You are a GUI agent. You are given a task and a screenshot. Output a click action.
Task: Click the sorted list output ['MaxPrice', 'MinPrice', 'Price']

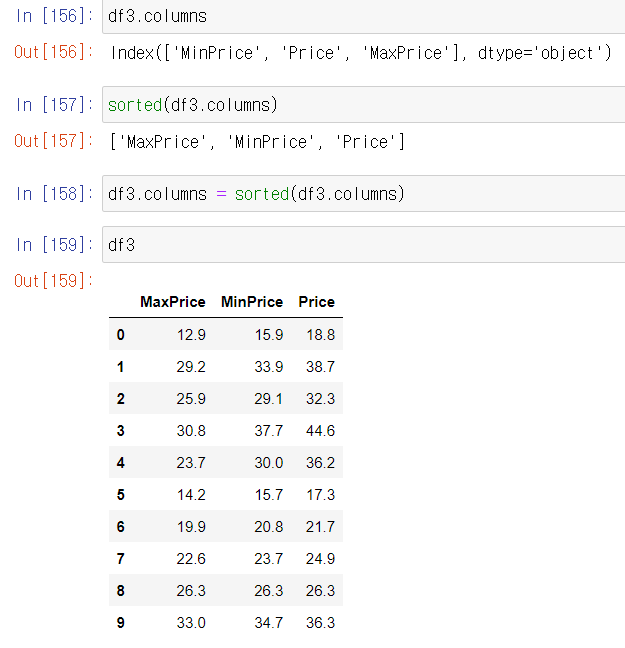pyautogui.click(x=257, y=142)
